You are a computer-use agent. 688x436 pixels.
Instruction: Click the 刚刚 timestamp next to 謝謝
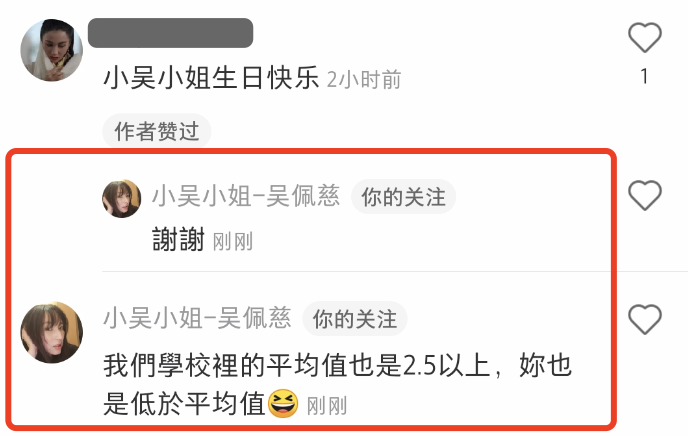pos(233,241)
